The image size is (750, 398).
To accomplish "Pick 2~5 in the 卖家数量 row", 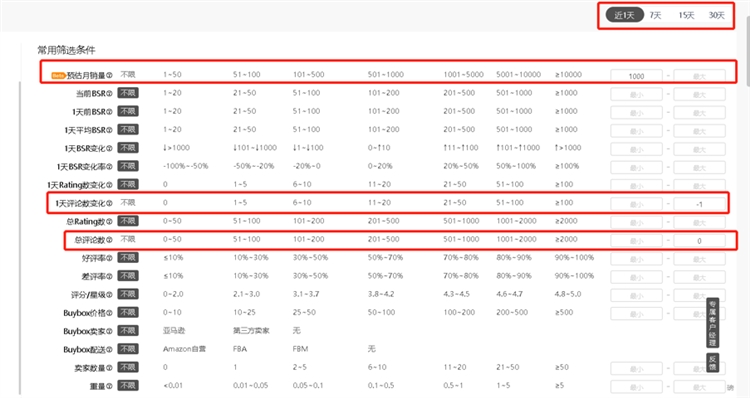I will click(299, 367).
